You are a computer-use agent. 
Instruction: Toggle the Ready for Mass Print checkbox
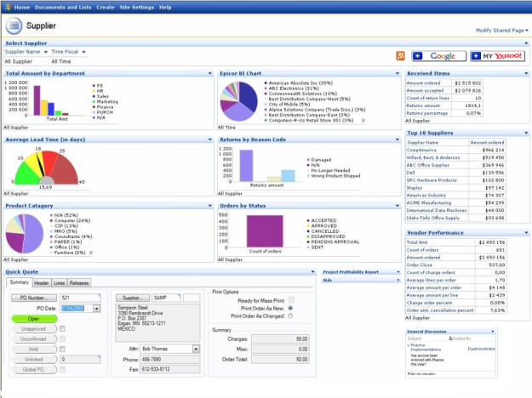coord(291,300)
